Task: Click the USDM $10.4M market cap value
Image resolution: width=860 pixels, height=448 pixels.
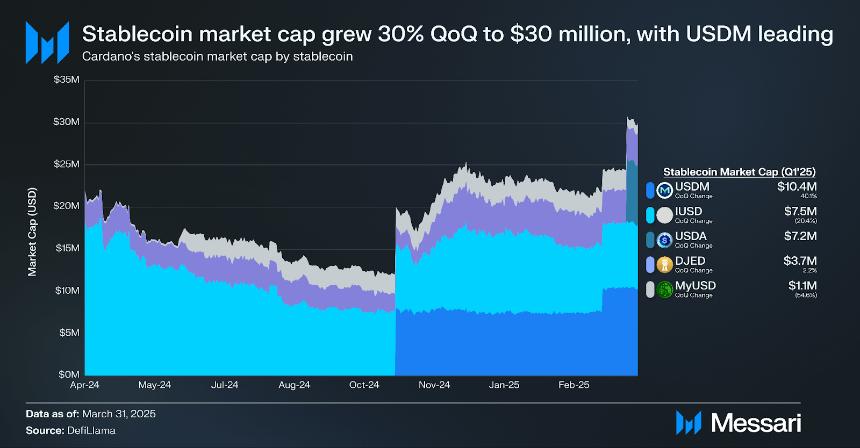Action: [797, 186]
